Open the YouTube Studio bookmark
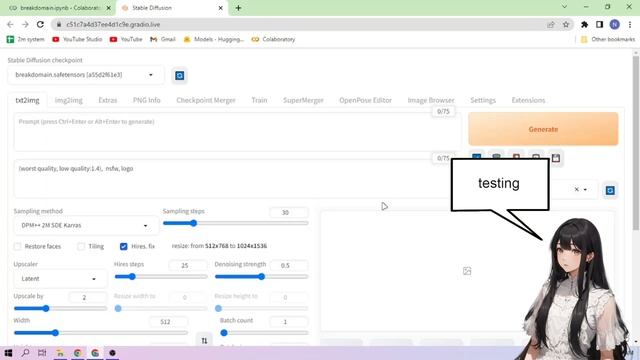The width and height of the screenshot is (640, 360). (77, 39)
